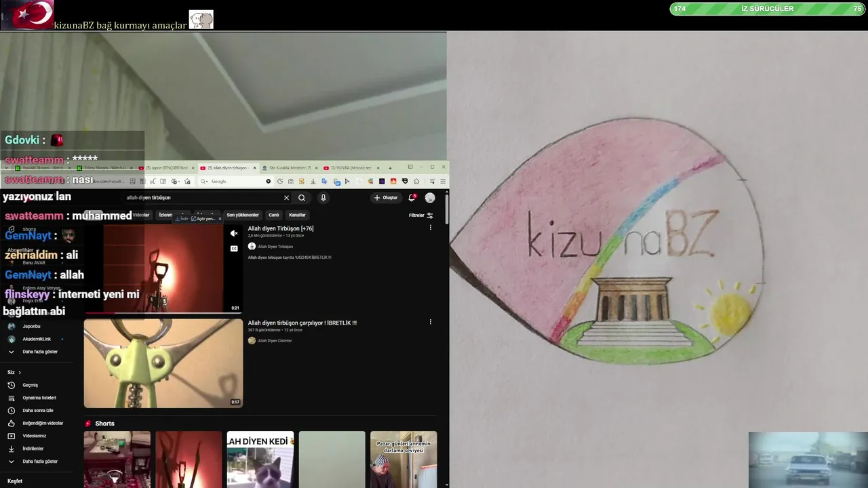Click the Google search field in the browser toolbar
The image size is (868, 488).
click(235, 181)
